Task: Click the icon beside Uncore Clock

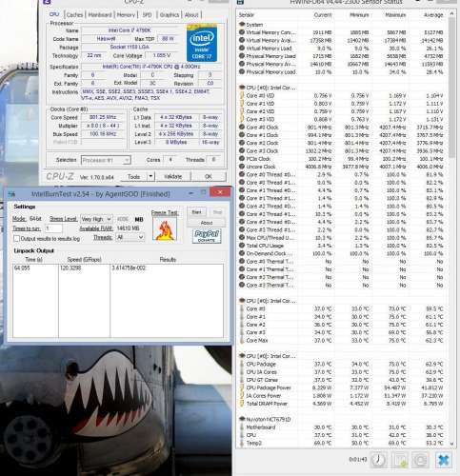Action: (242, 167)
